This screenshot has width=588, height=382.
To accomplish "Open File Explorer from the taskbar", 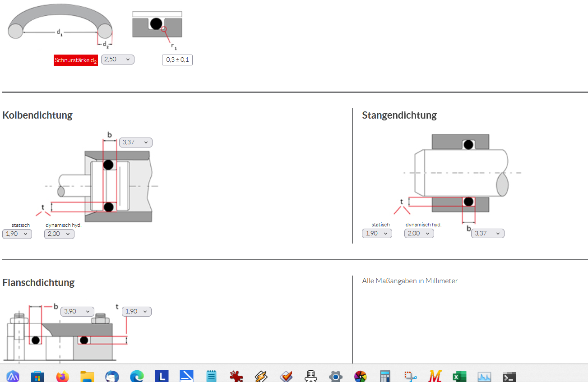I will click(87, 377).
